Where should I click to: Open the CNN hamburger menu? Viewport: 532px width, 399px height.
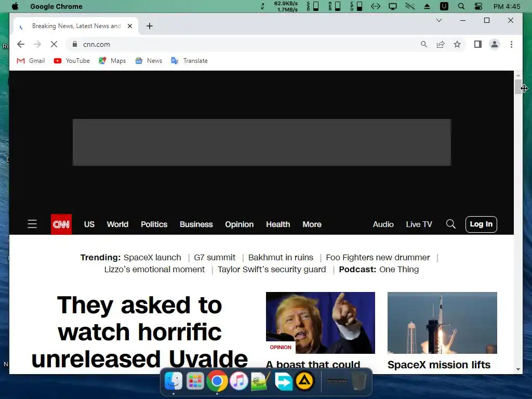(x=32, y=224)
